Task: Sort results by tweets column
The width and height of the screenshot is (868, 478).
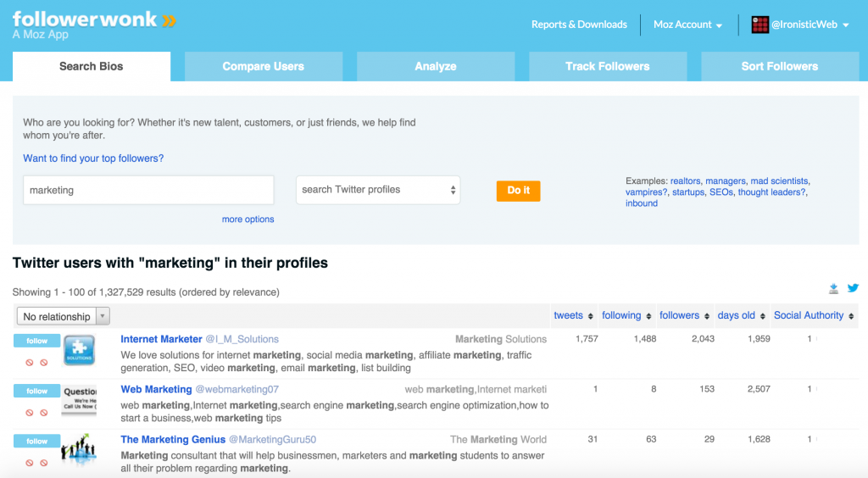Action: coord(574,315)
